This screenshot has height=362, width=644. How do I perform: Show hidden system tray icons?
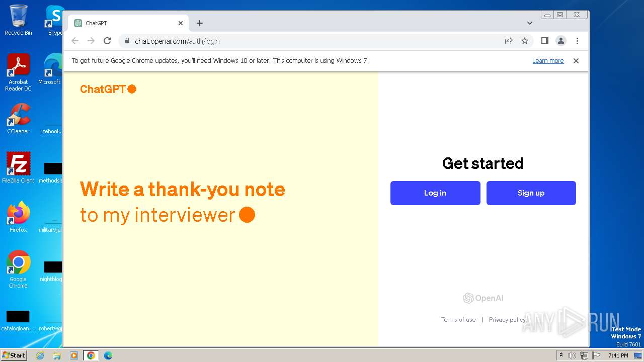pos(561,355)
